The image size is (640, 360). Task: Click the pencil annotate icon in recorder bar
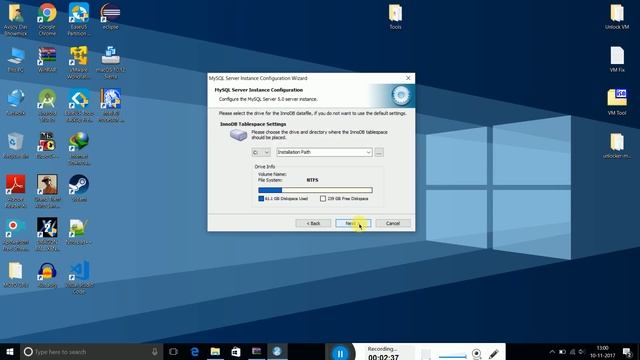(x=493, y=353)
